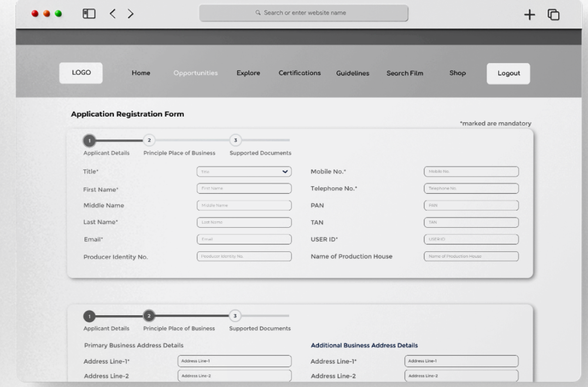Click the Middle Name field label
Screen dimensions: 588x387
pyautogui.click(x=104, y=205)
